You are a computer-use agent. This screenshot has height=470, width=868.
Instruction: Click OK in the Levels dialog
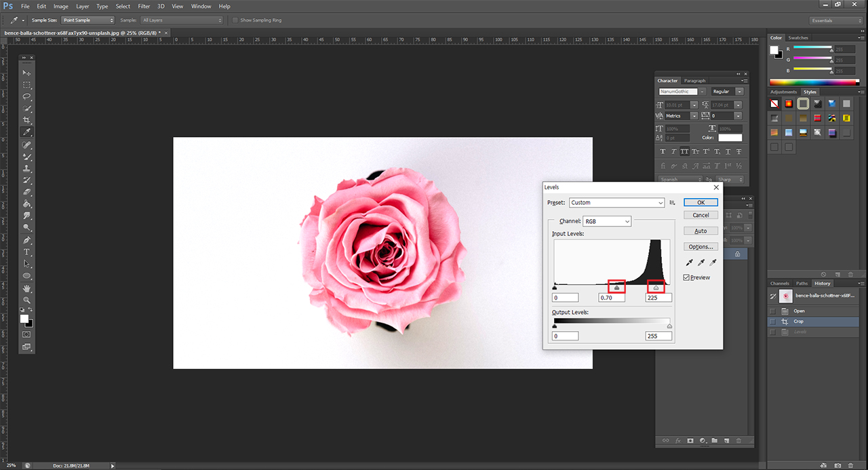tap(701, 203)
